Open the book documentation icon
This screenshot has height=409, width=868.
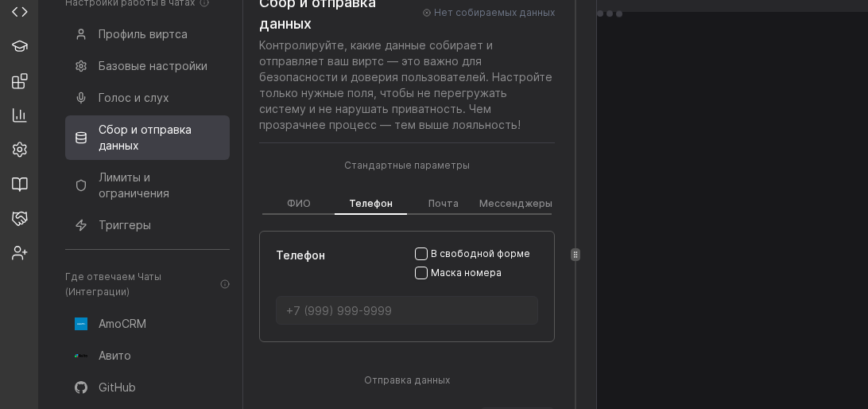tap(20, 184)
